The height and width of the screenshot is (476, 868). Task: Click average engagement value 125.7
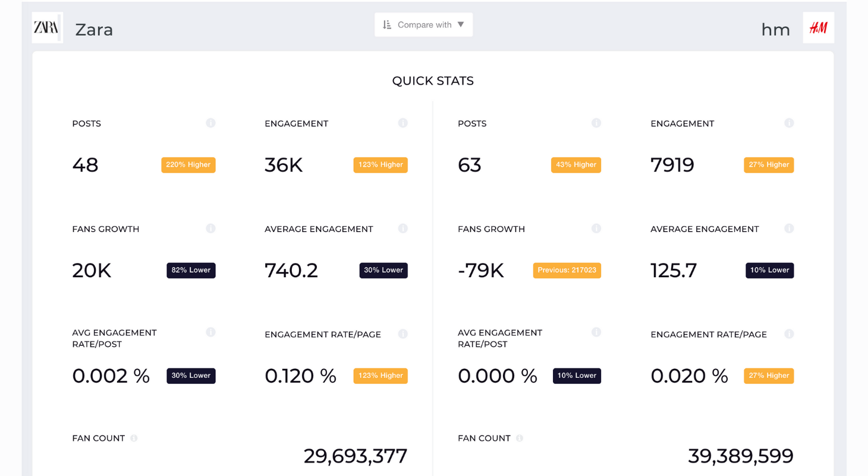674,271
